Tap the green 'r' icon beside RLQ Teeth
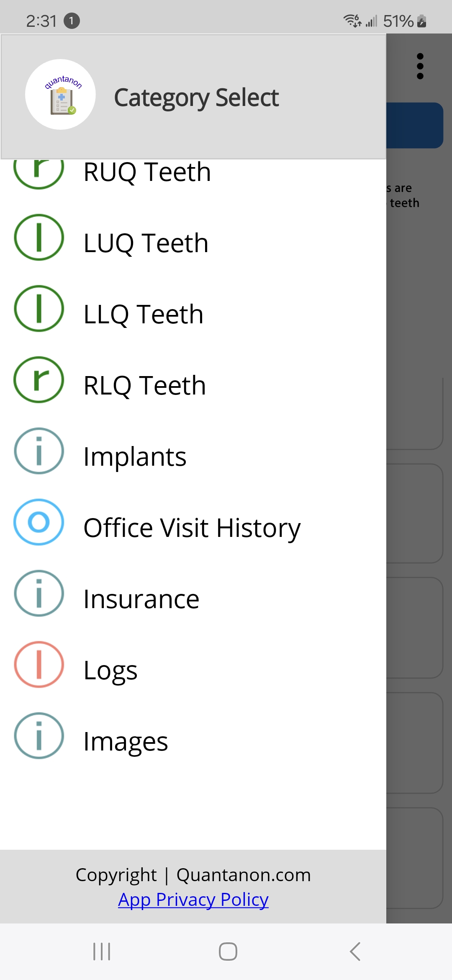The width and height of the screenshot is (452, 980). coord(39,380)
